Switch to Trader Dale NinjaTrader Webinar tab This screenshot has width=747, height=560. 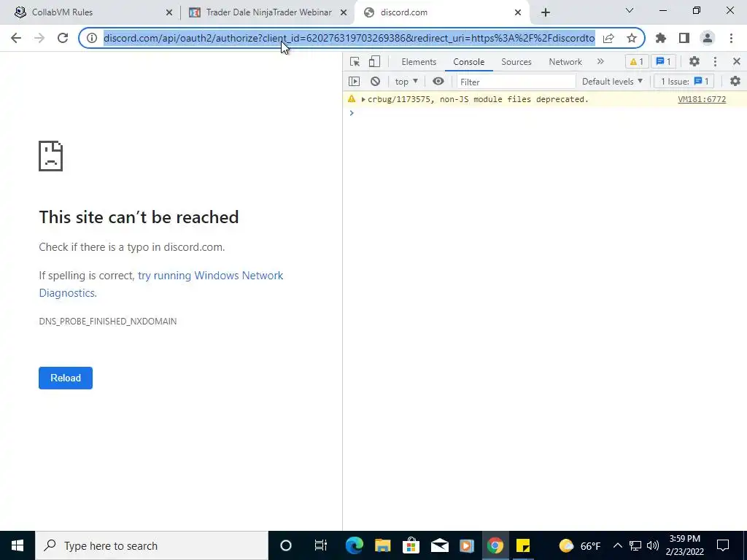point(268,12)
